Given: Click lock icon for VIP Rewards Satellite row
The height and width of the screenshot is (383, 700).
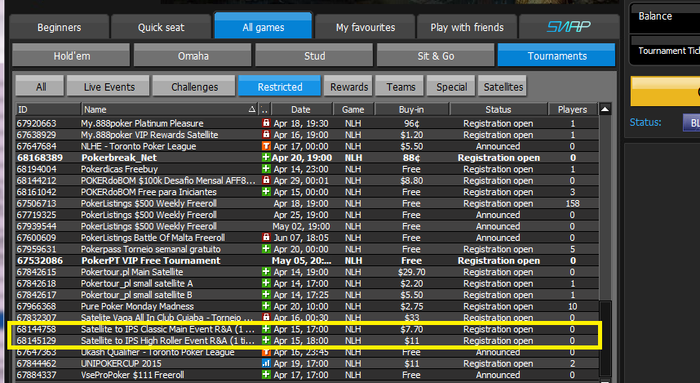Looking at the screenshot, I should click(x=266, y=134).
